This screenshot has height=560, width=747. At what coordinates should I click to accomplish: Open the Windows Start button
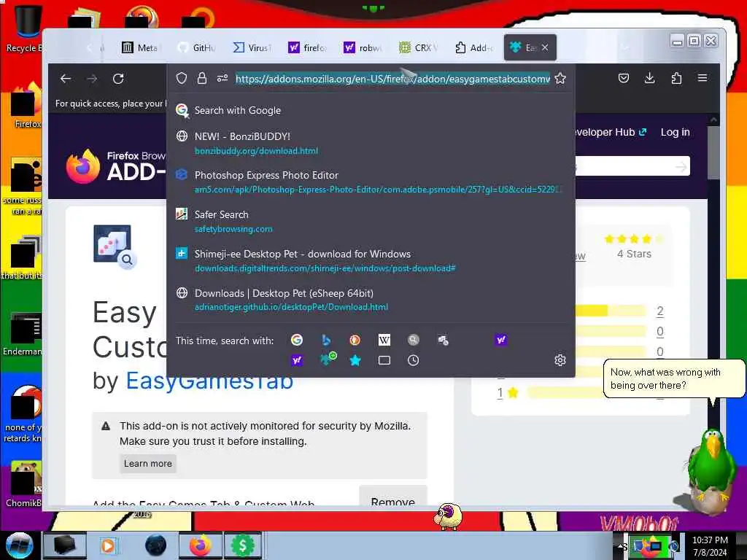point(19,545)
